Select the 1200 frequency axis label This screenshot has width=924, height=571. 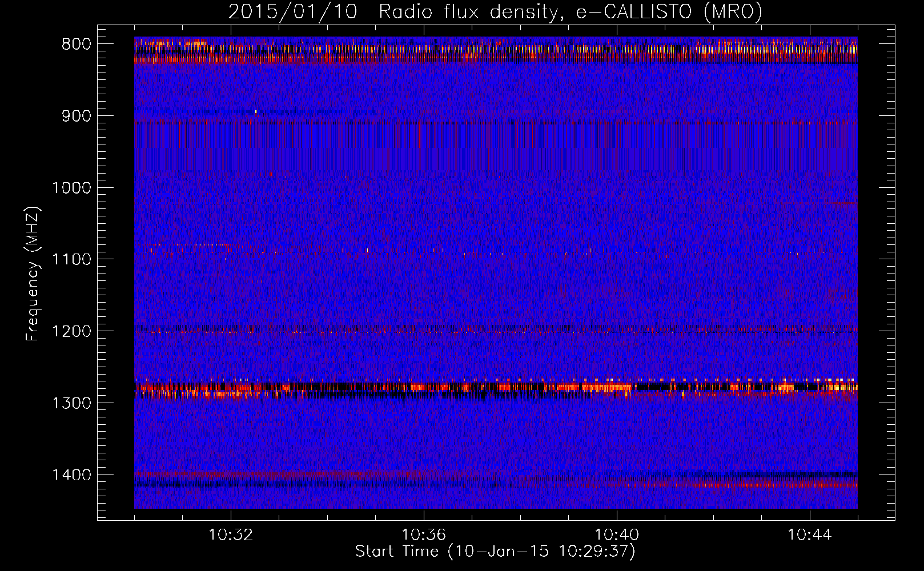(71, 332)
